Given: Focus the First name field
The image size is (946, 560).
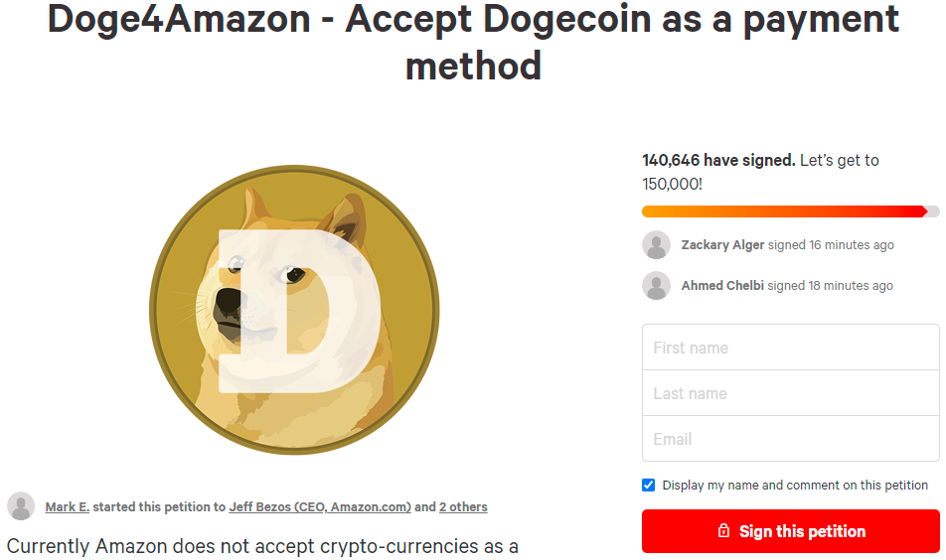Looking at the screenshot, I should point(790,348).
